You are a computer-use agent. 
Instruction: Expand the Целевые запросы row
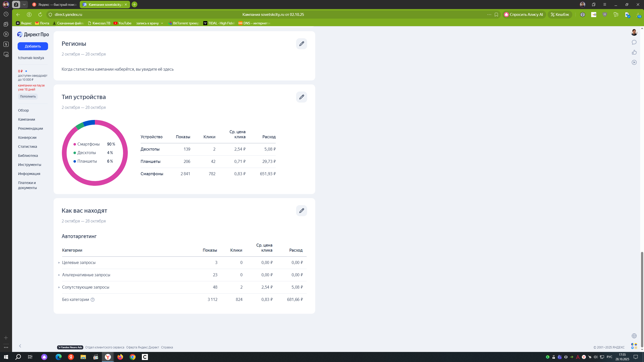(59, 263)
